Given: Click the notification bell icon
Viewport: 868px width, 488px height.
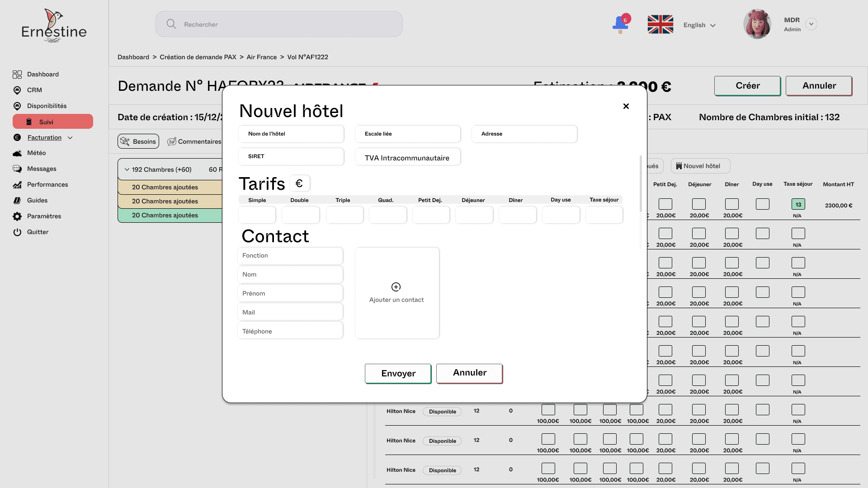Looking at the screenshot, I should 620,24.
